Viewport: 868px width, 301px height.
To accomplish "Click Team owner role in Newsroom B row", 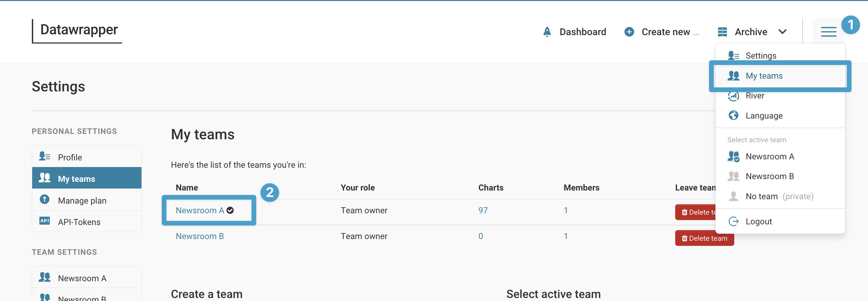I will tap(364, 236).
